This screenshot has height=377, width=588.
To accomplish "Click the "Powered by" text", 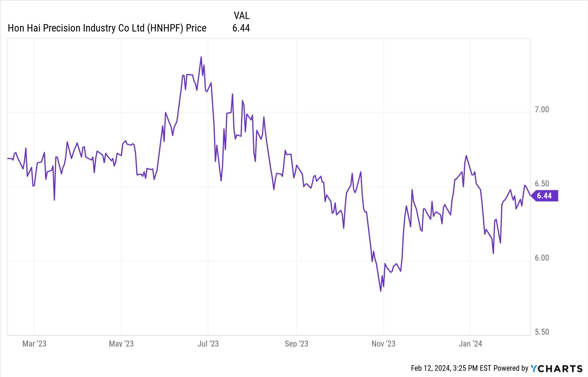I will pyautogui.click(x=511, y=368).
